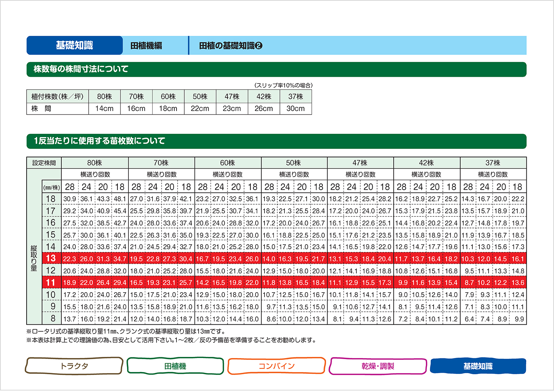Image resolution: width=554 pixels, height=392 pixels.
Task: Select the 30cm cell
Action: [x=296, y=109]
